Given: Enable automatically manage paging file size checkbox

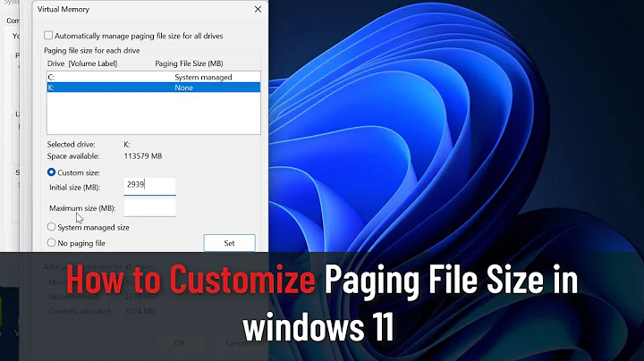Looking at the screenshot, I should click(x=48, y=35).
